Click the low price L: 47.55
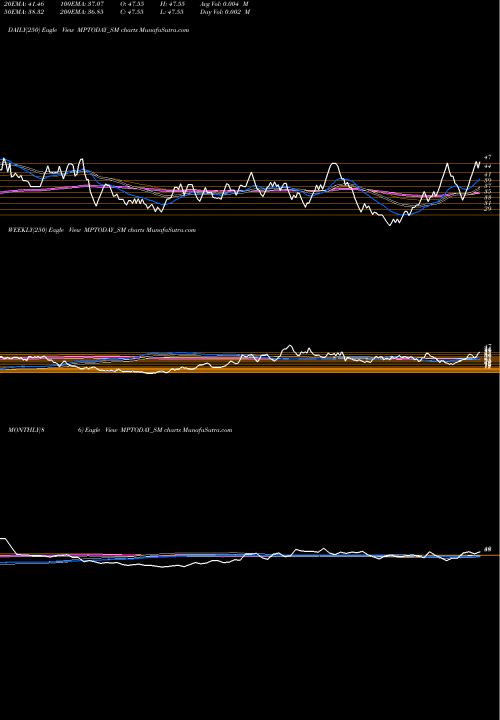 point(172,12)
